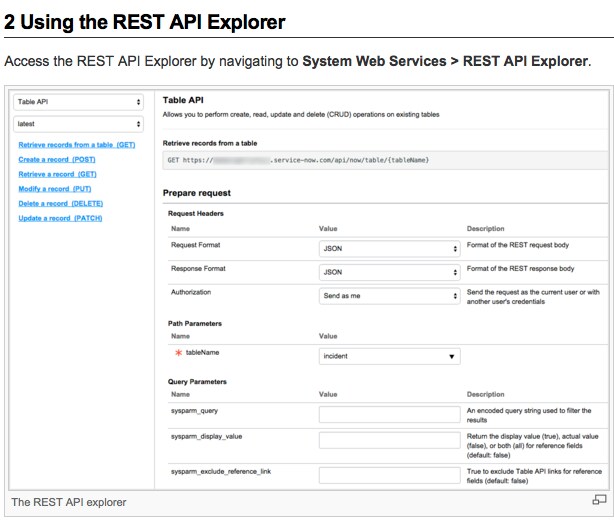Click the sysparm_exclude_reference_link input box
The image size is (614, 522).
[x=389, y=474]
